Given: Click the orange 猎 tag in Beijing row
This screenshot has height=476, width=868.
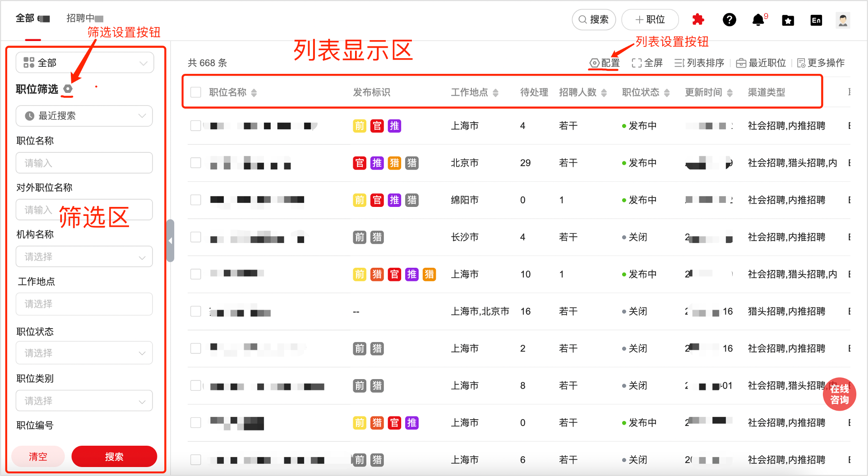Looking at the screenshot, I should (394, 163).
